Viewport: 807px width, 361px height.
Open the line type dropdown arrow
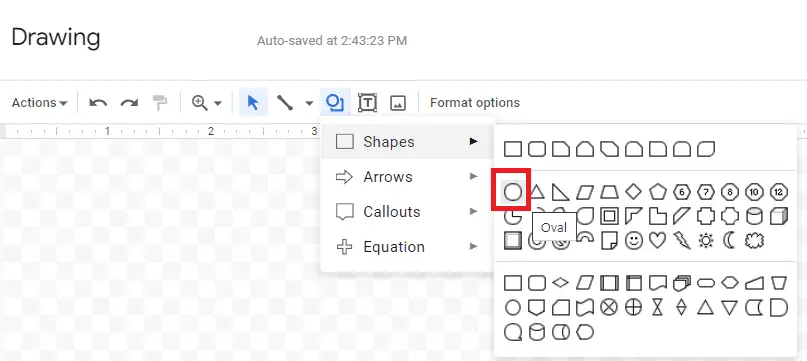pyautogui.click(x=309, y=103)
